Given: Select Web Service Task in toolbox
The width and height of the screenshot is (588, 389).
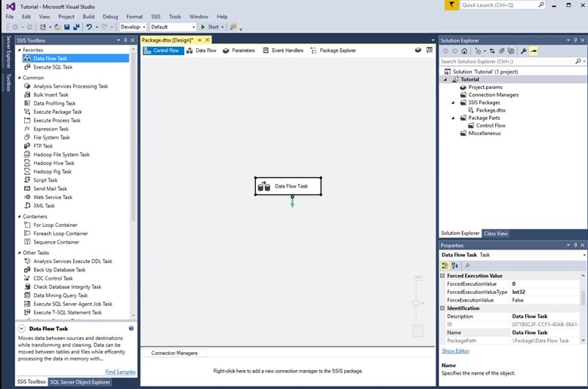Looking at the screenshot, I should pos(53,198).
